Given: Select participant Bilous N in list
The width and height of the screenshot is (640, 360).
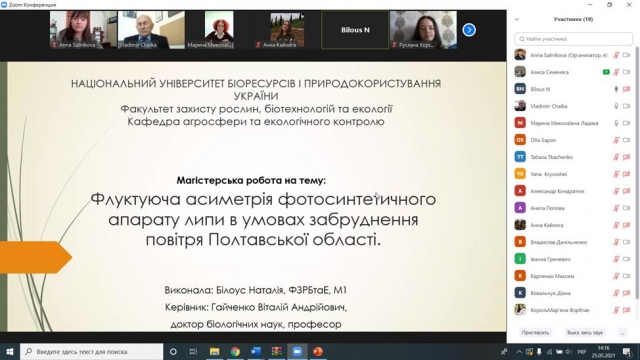Looking at the screenshot, I should 573,89.
